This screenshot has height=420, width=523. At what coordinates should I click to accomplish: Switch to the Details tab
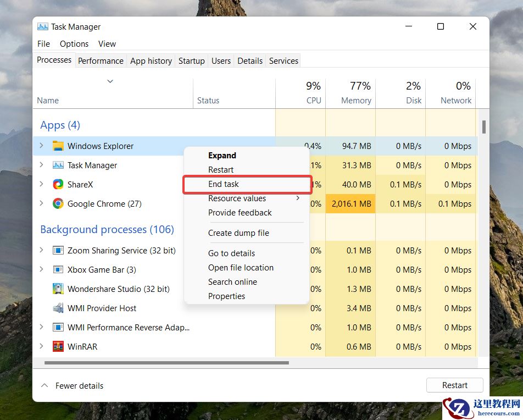point(250,61)
